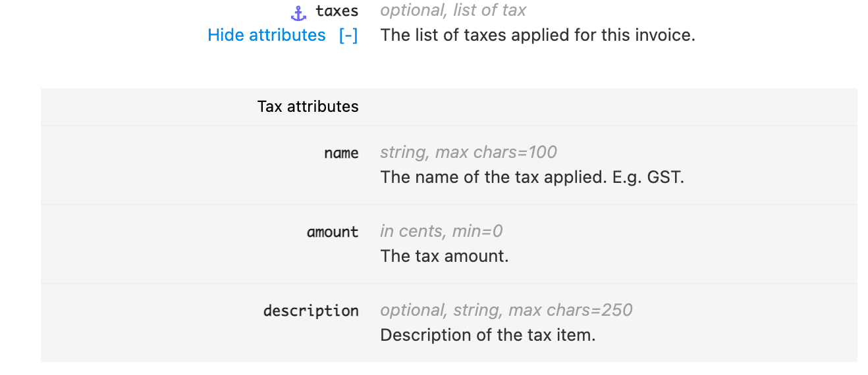
Task: Click the Tax attributes header
Action: click(308, 107)
